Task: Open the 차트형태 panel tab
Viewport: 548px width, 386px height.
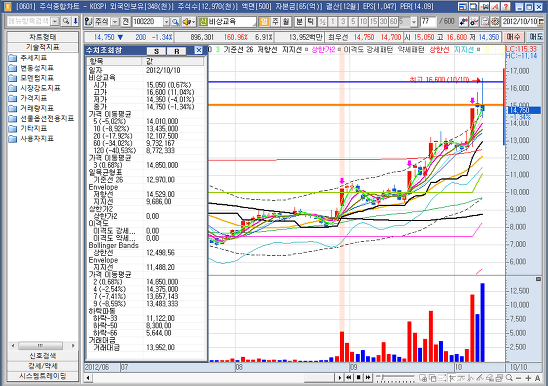Action: click(43, 37)
